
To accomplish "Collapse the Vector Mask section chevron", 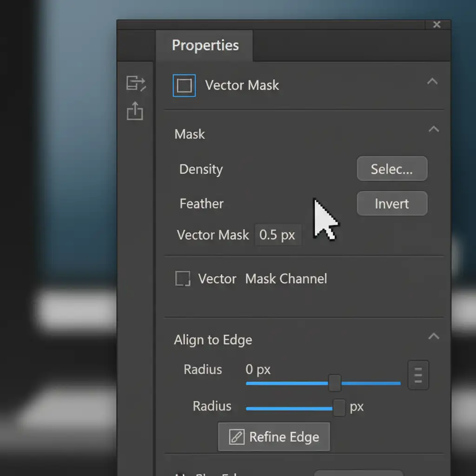I will [x=432, y=82].
